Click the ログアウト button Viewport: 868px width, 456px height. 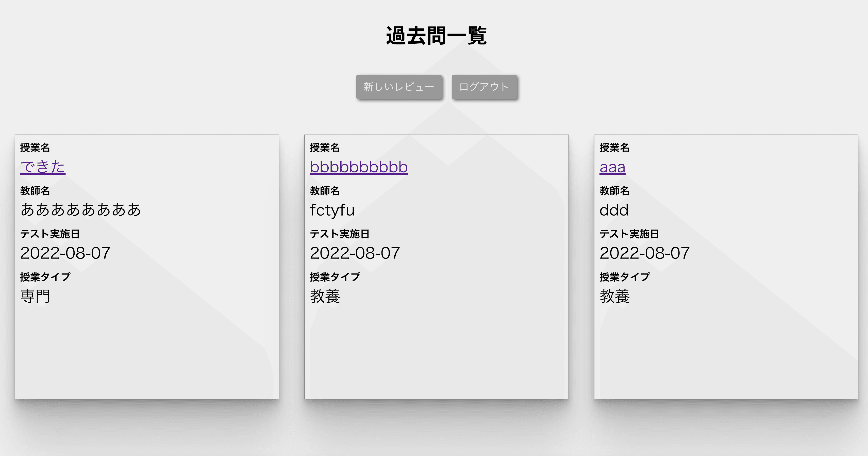484,87
